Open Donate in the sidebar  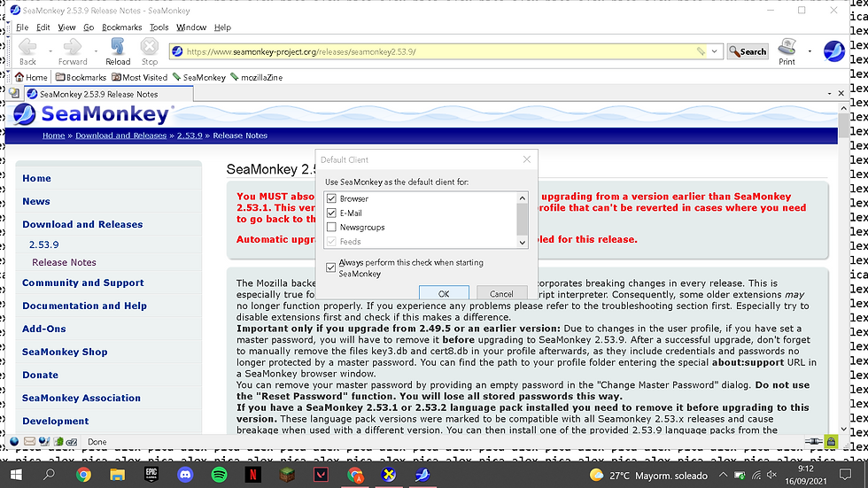click(x=40, y=375)
